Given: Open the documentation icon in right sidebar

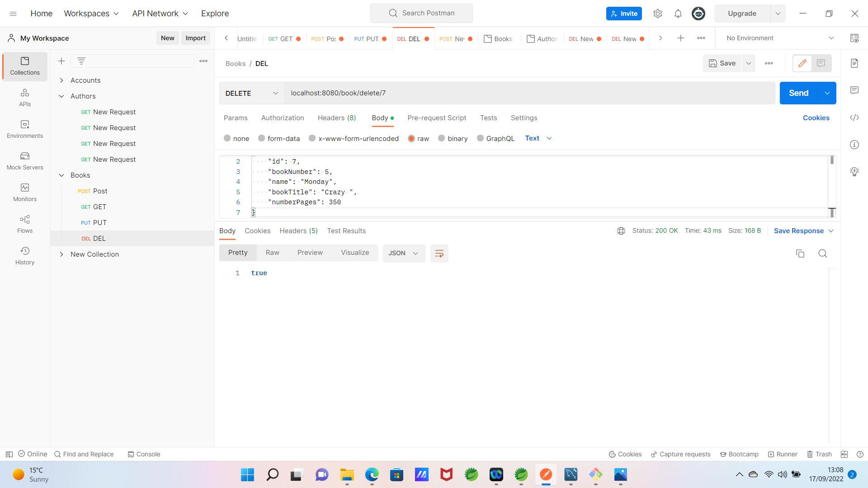Looking at the screenshot, I should click(854, 63).
